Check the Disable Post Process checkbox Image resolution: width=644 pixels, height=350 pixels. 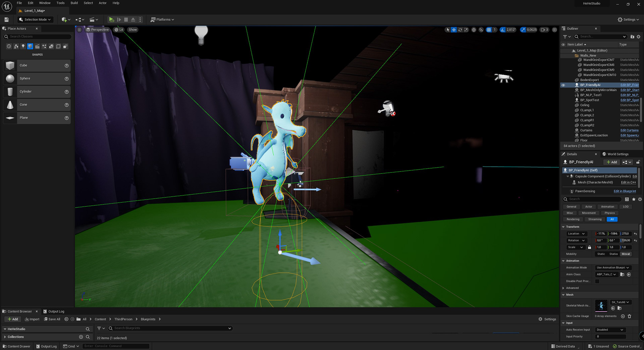click(x=597, y=281)
